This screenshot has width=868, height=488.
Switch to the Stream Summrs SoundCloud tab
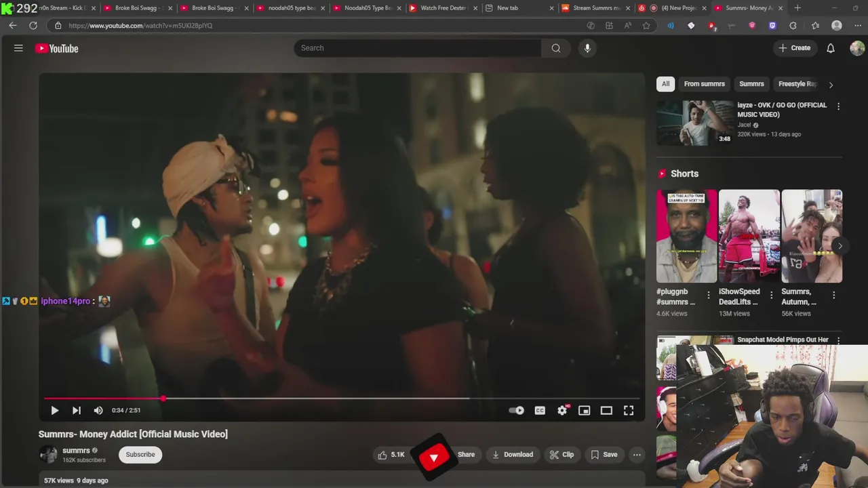click(596, 8)
